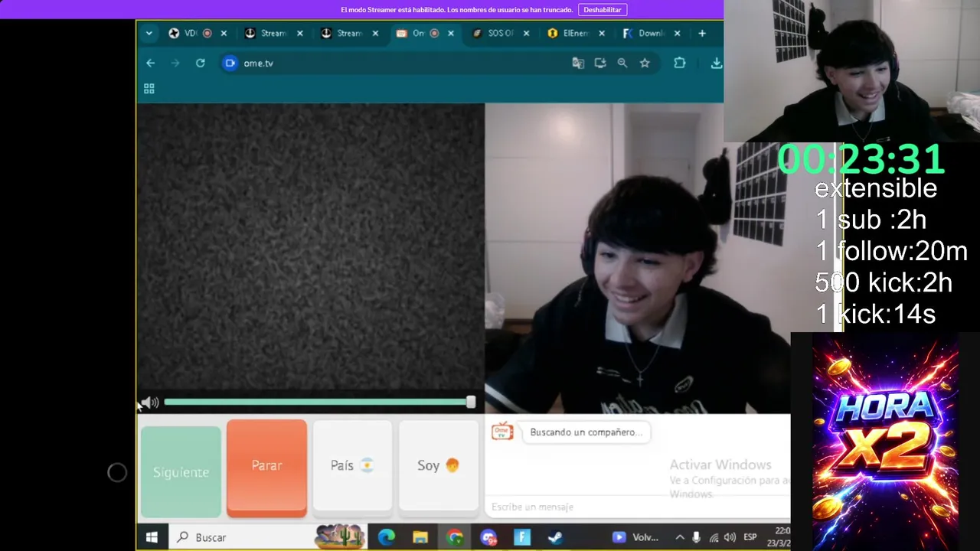Image resolution: width=980 pixels, height=551 pixels.
Task: Switch to the VDO browser tab
Action: pyautogui.click(x=190, y=33)
